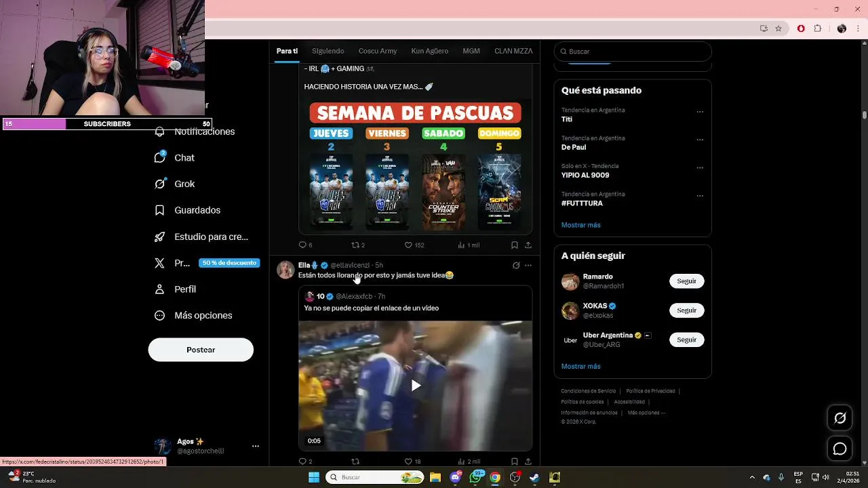Screen dimensions: 868x488
Task: Ask Grok about Ella's post
Action: coord(516,265)
